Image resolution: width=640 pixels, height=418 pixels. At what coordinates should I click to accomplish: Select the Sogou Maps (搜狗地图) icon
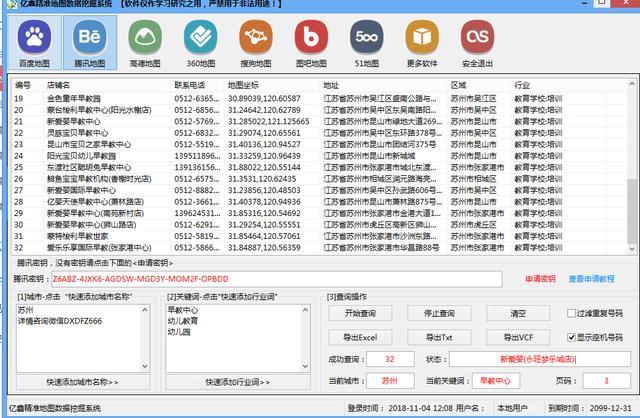pyautogui.click(x=256, y=43)
